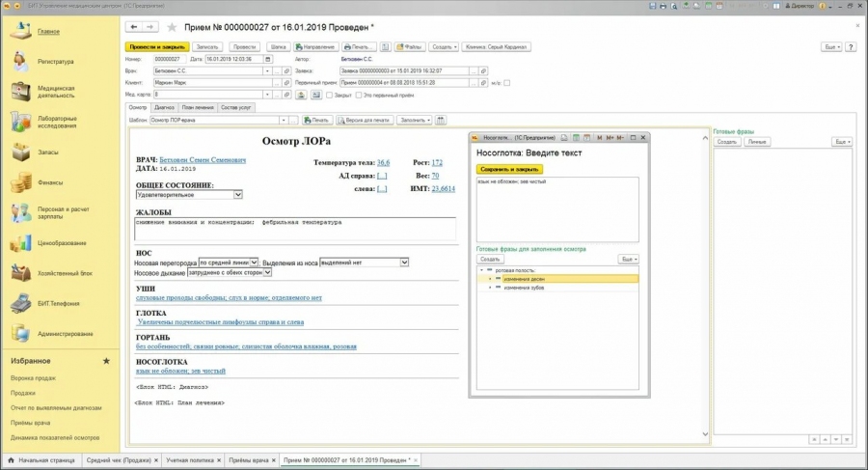Open the Носовая перегородка dropdown
The height and width of the screenshot is (470, 868).
tap(254, 263)
